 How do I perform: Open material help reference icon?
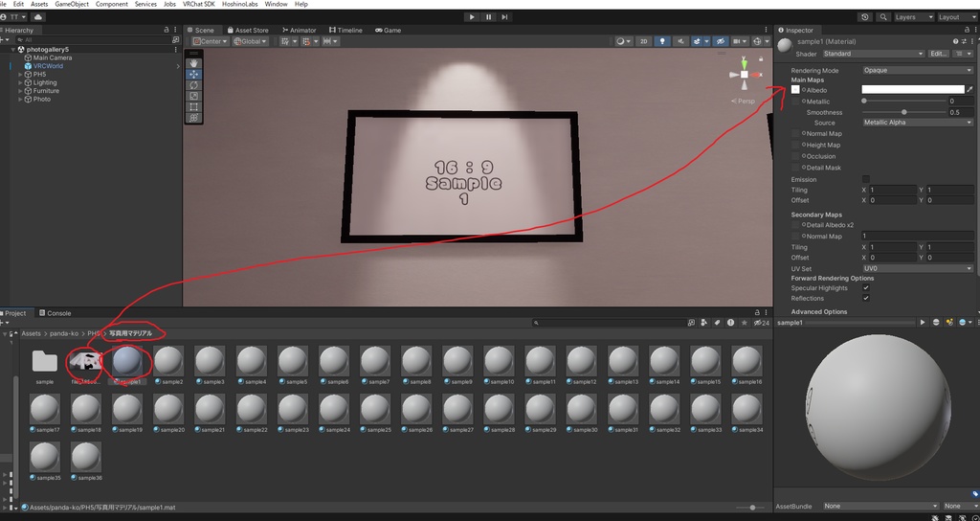tap(956, 41)
